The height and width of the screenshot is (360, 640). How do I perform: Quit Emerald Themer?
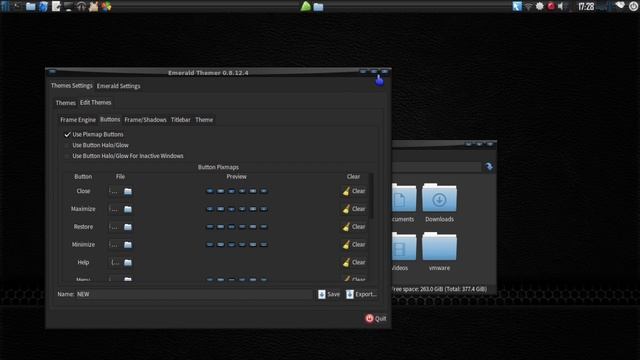(376, 318)
